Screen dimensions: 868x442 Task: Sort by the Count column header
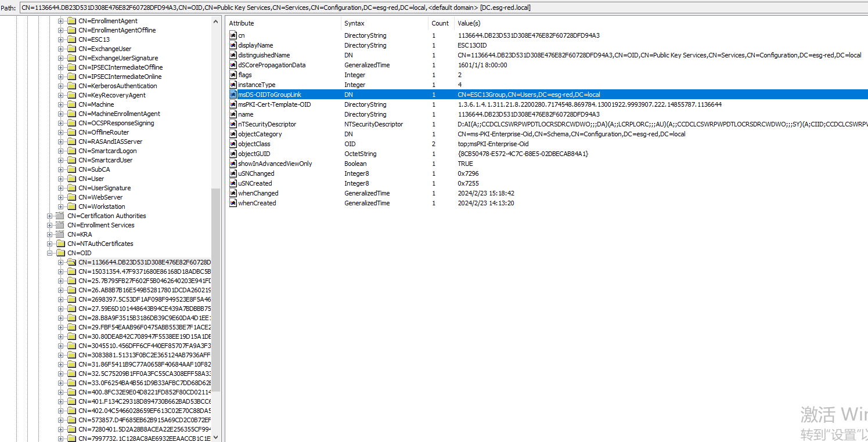pyautogui.click(x=441, y=23)
